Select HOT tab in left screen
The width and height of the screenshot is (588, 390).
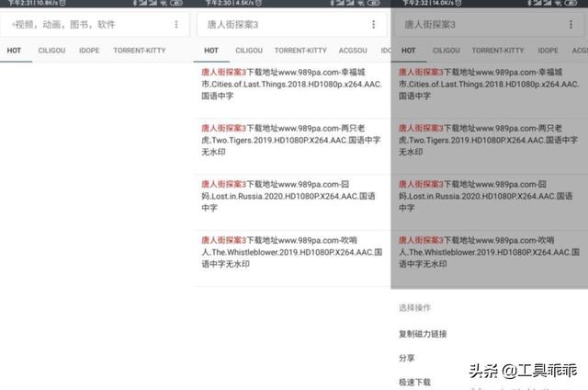point(14,51)
